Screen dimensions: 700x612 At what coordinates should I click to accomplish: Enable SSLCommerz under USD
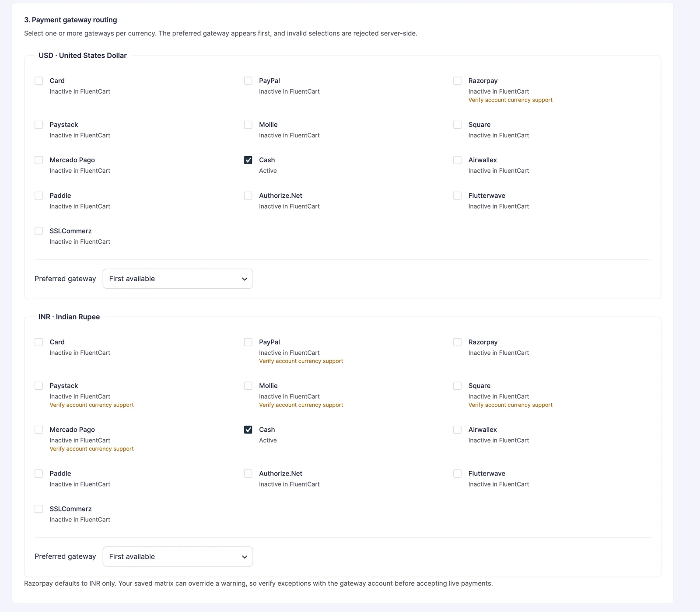click(38, 231)
